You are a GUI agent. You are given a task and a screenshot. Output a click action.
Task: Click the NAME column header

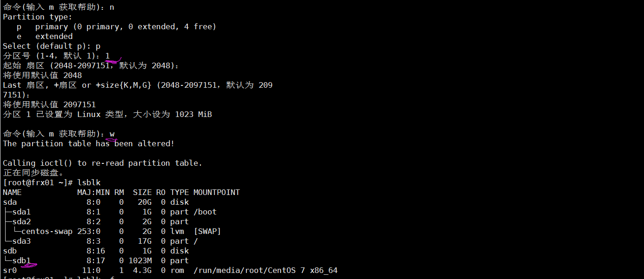coord(12,192)
